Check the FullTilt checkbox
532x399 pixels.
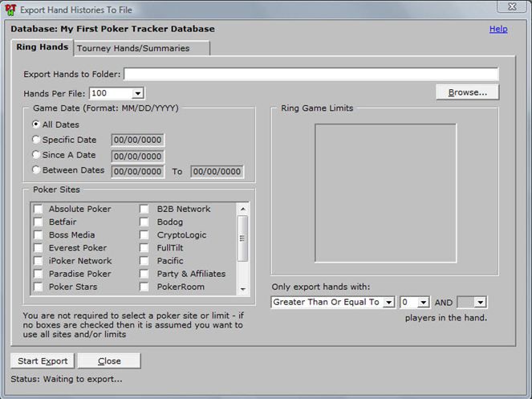144,247
